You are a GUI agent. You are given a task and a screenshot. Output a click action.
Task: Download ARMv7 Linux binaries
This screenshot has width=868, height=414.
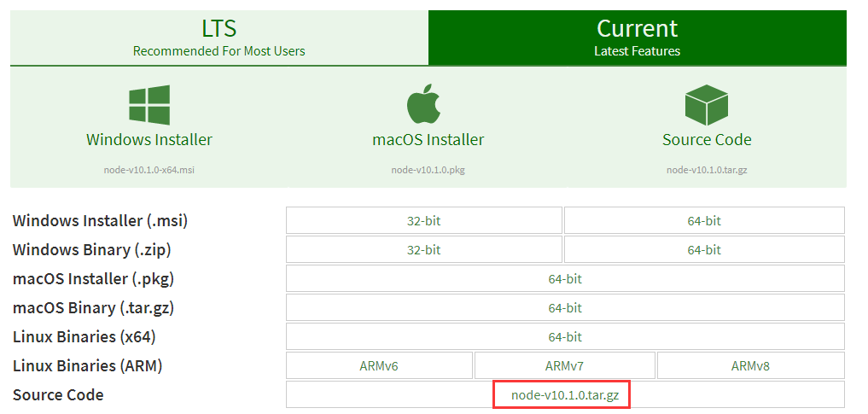pyautogui.click(x=565, y=365)
